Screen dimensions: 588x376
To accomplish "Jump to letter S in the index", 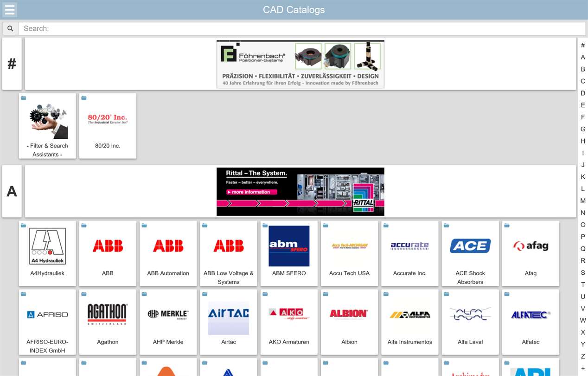I will pos(583,273).
